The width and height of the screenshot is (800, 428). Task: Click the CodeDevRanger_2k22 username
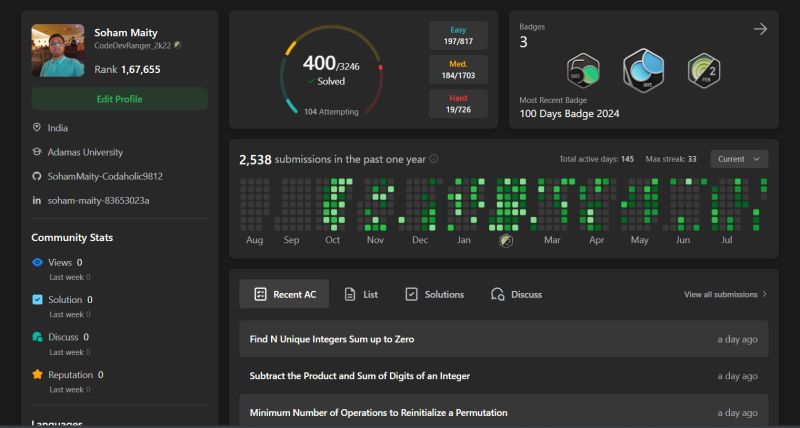pos(132,45)
